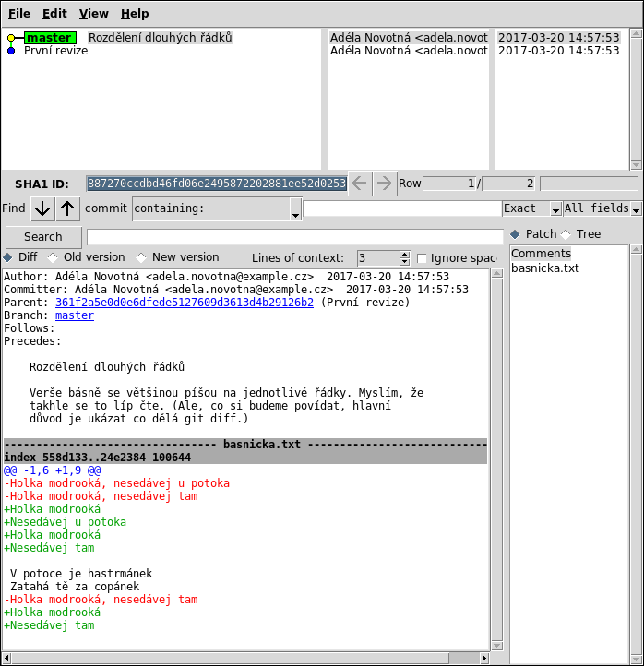Click the green master branch label

click(50, 38)
